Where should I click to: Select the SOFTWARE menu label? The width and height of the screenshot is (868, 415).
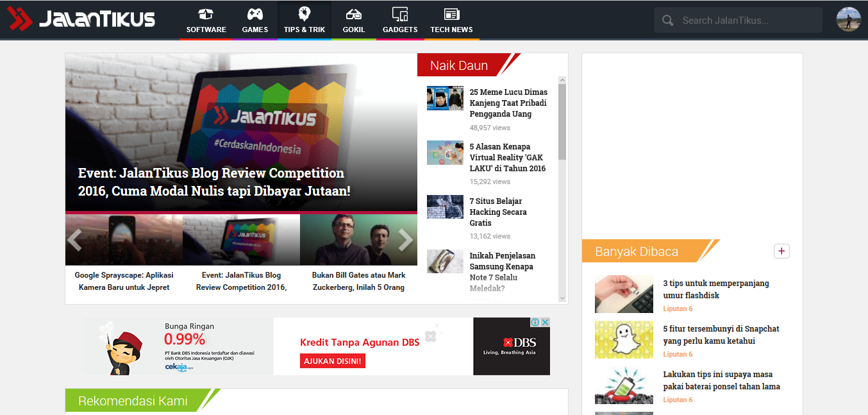coord(206,30)
